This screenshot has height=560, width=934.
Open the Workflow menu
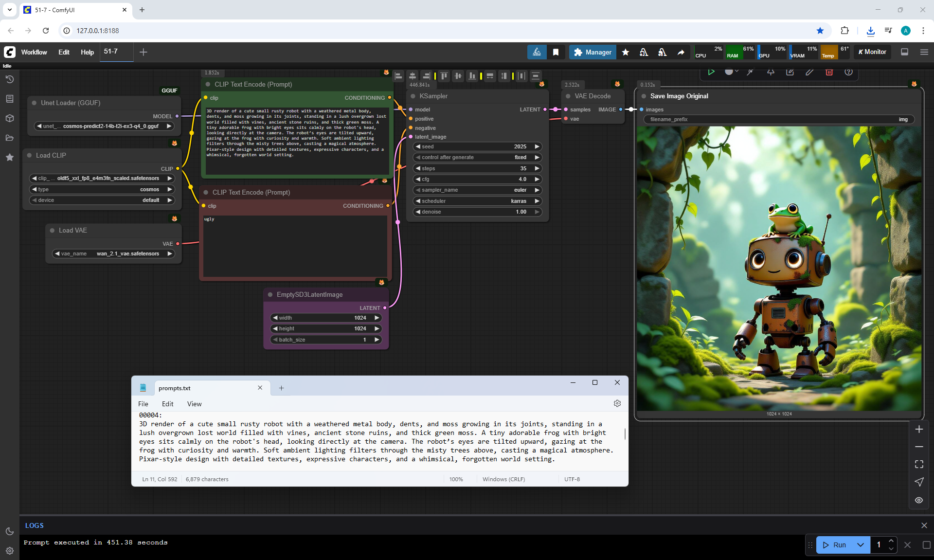[34, 52]
